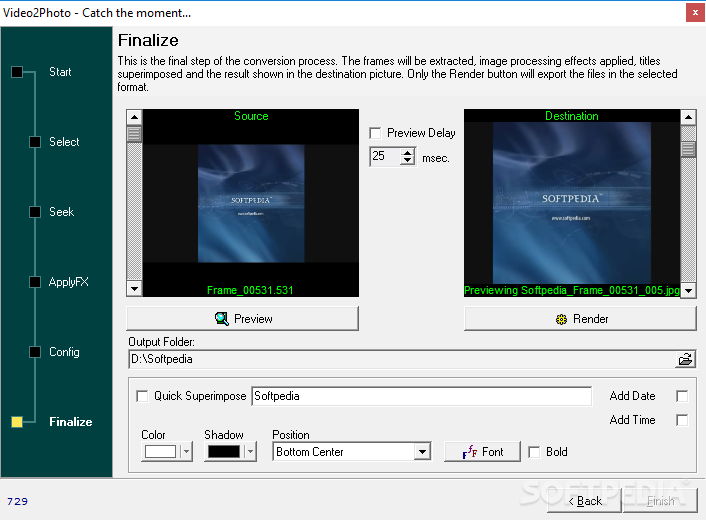Click the Destination scrollbar thumb
Image resolution: width=706 pixels, height=520 pixels.
click(688, 149)
